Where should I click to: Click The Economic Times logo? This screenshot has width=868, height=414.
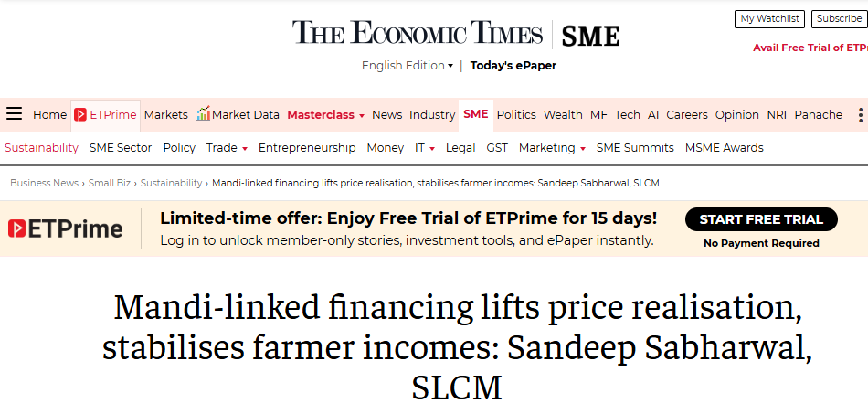coord(418,34)
